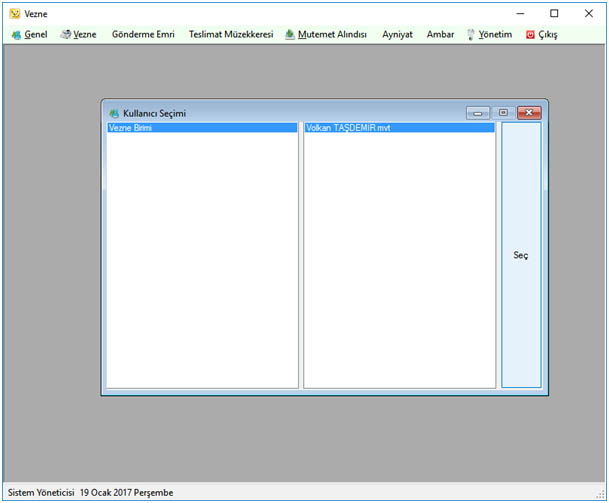Click the Vezne application title bar icon

[x=15, y=14]
